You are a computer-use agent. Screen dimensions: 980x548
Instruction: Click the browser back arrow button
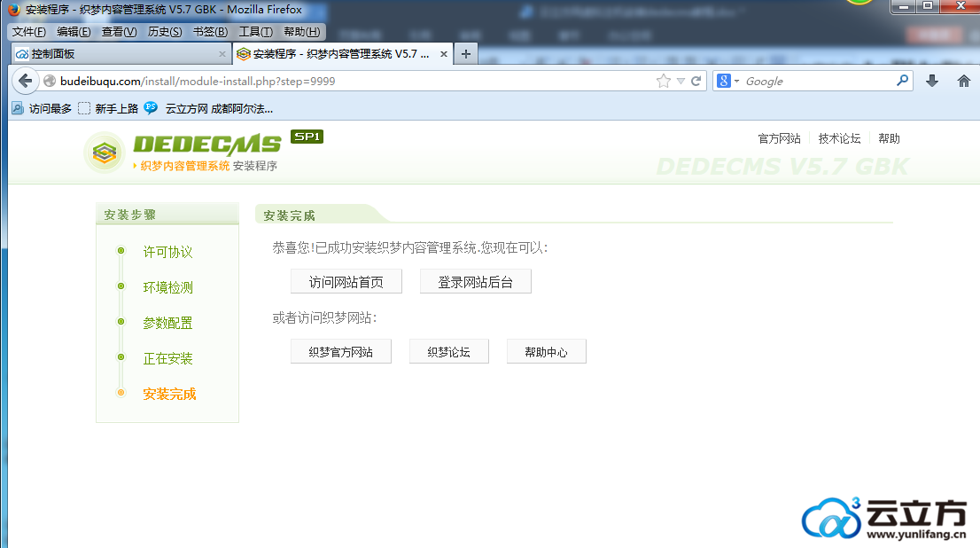25,81
